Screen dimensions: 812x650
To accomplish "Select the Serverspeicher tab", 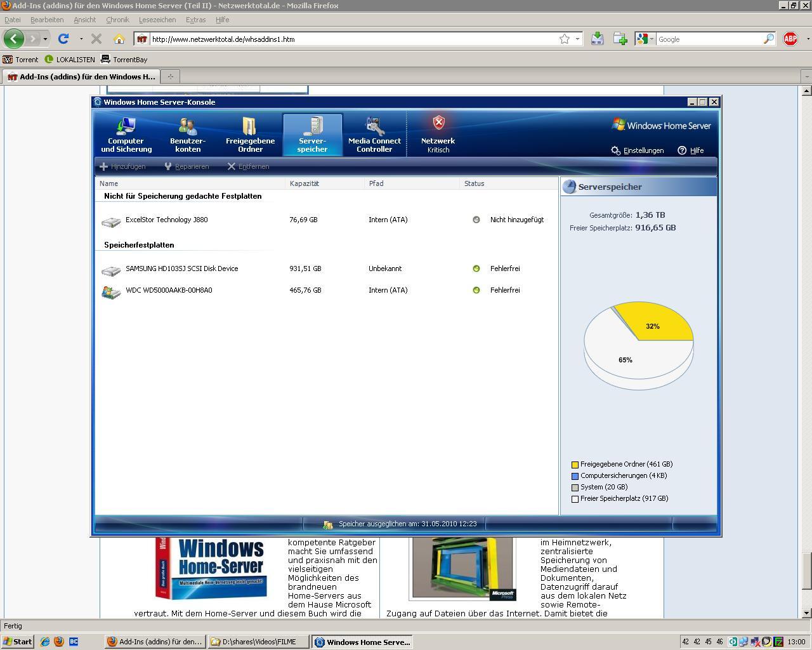I will tap(312, 135).
